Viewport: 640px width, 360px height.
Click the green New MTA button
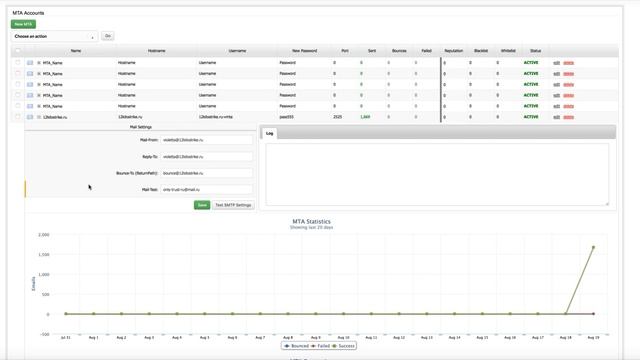23,24
